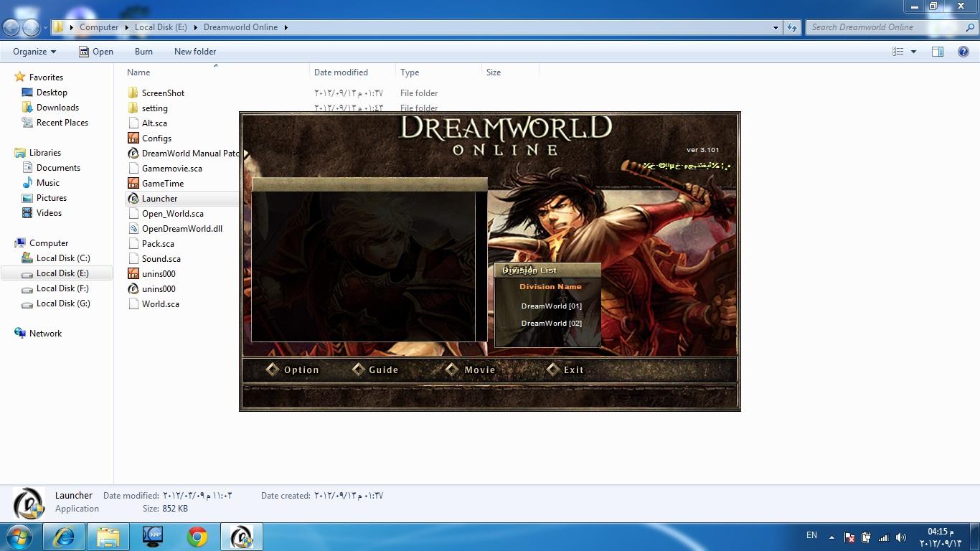Select DreamWorld Manual Patch application icon

pyautogui.click(x=133, y=154)
